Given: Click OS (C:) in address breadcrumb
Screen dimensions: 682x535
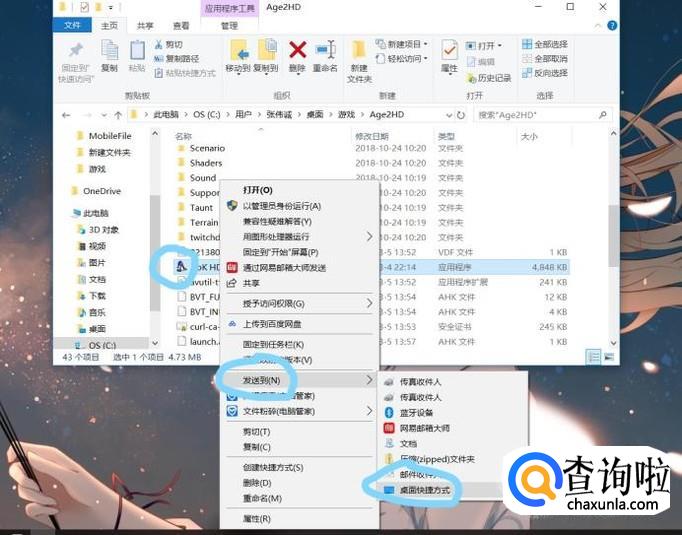Looking at the screenshot, I should click(x=207, y=114).
